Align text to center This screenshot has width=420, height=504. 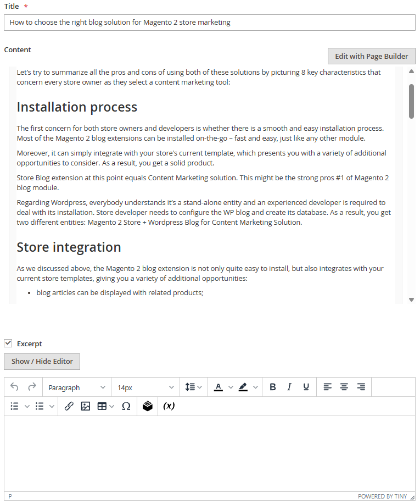pyautogui.click(x=344, y=387)
